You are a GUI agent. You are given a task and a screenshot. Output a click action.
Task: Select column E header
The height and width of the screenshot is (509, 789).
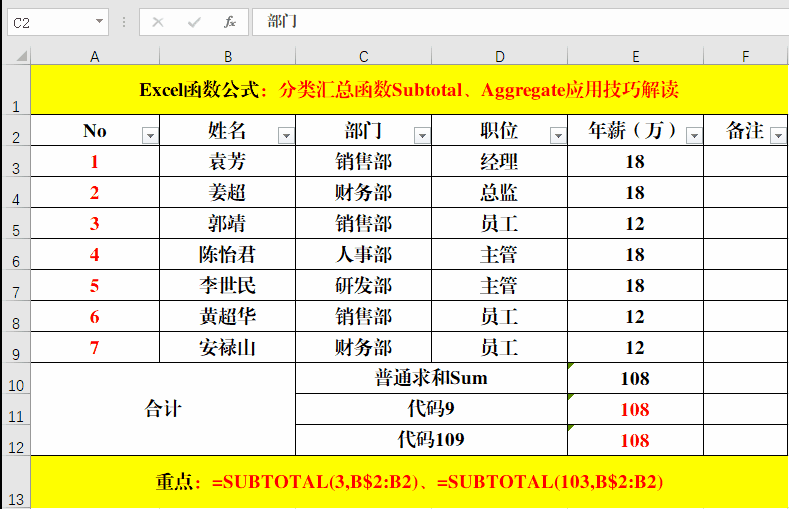click(636, 56)
